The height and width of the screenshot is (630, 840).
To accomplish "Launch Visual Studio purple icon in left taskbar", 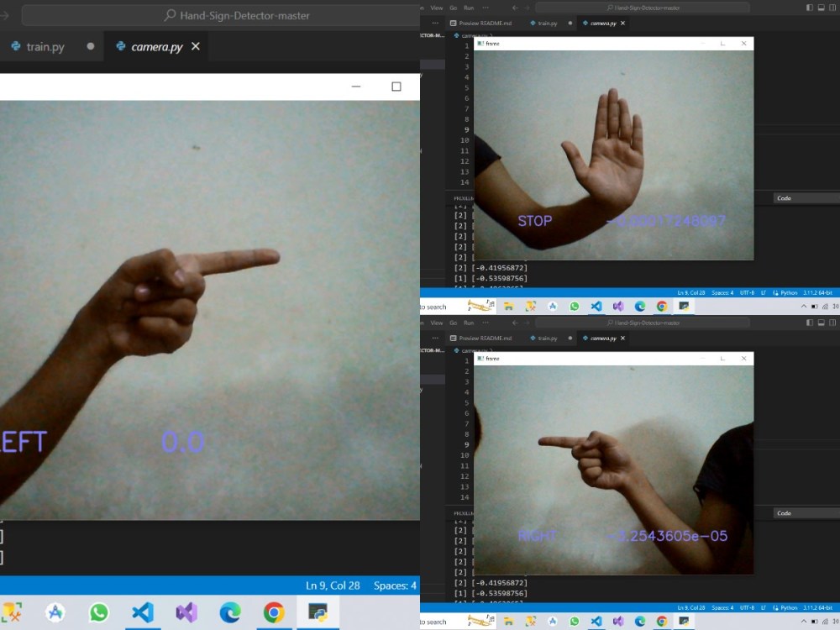I will pos(186,612).
